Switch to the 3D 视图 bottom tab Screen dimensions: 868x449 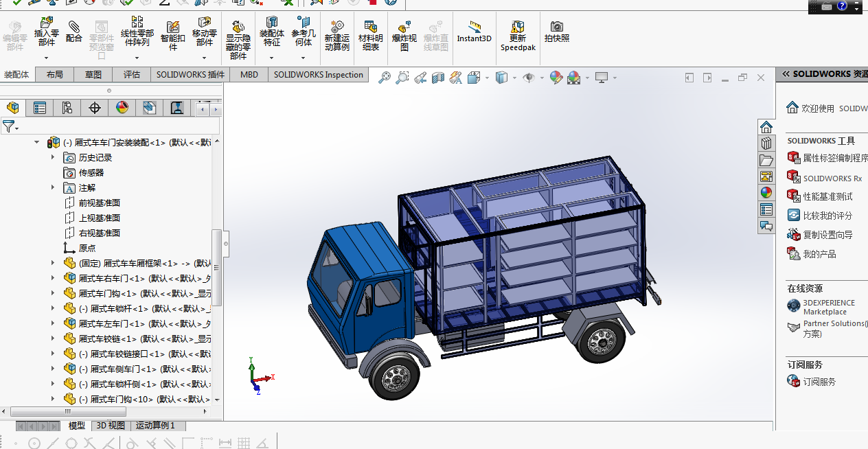[111, 426]
